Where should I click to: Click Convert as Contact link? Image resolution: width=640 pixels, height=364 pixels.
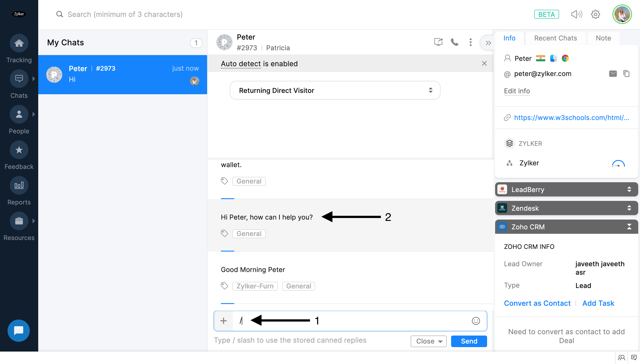(537, 303)
